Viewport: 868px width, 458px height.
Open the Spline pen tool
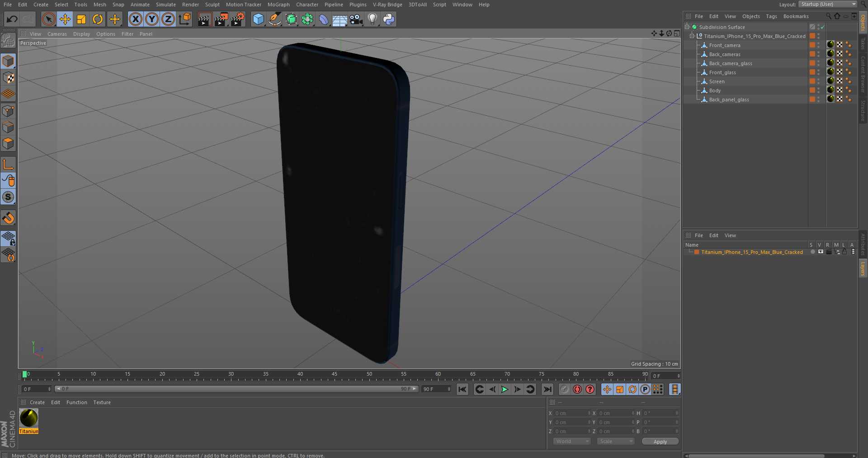274,19
